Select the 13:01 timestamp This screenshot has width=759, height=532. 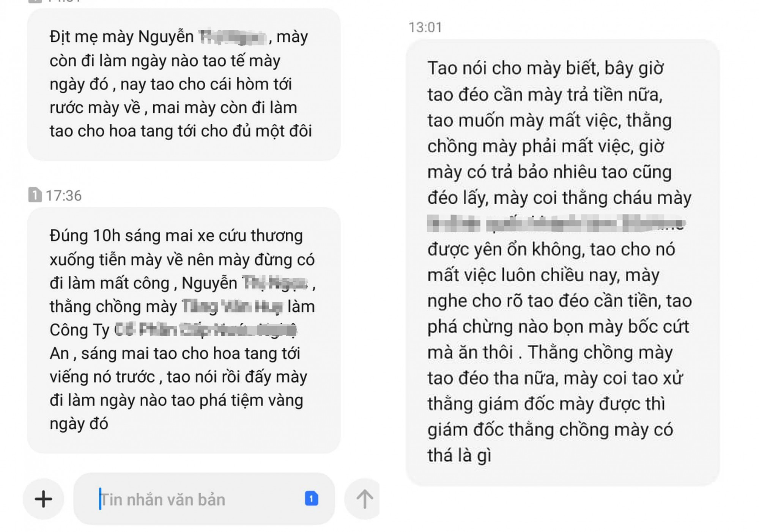pyautogui.click(x=425, y=27)
